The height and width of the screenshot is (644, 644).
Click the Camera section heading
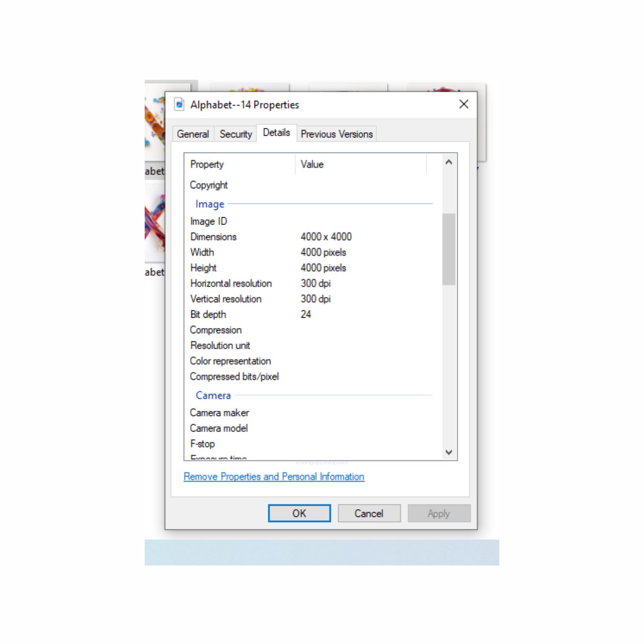[x=213, y=395]
